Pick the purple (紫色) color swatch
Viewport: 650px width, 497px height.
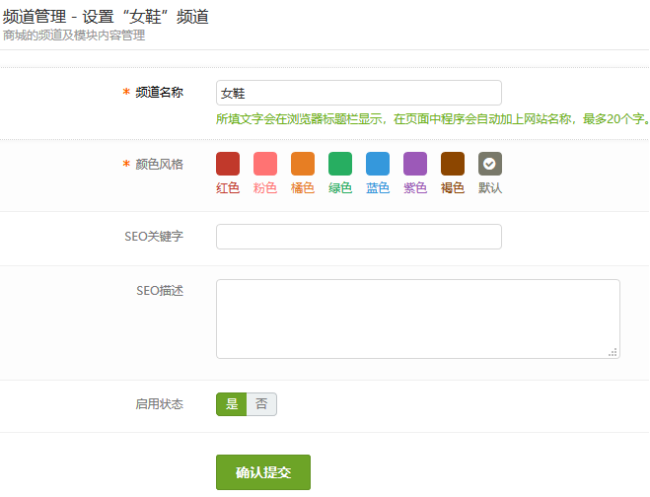tap(415, 164)
